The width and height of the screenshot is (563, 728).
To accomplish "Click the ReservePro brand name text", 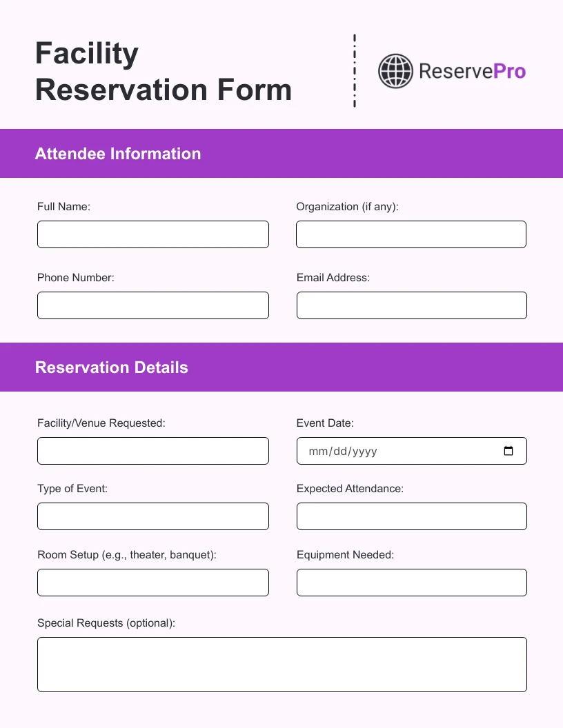I will coord(471,71).
